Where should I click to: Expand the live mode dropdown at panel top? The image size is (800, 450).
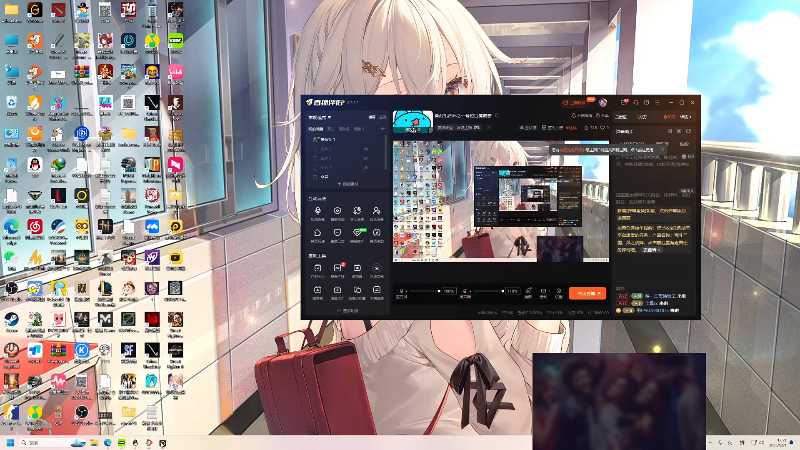320,117
